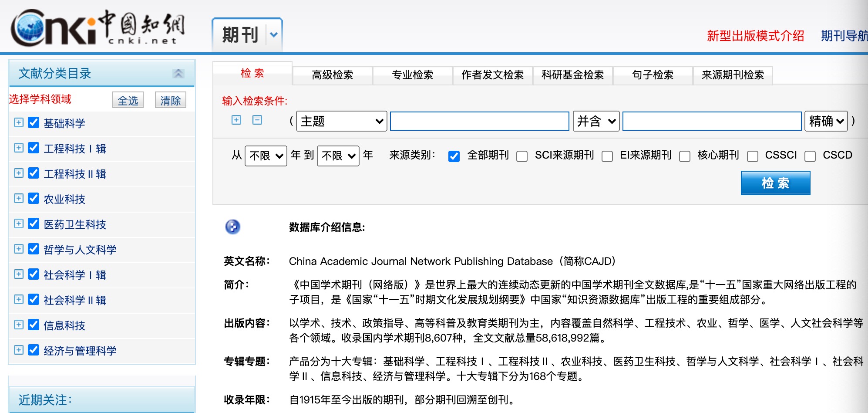
Task: Toggle the 全部期刊 source checkbox
Action: (x=454, y=156)
